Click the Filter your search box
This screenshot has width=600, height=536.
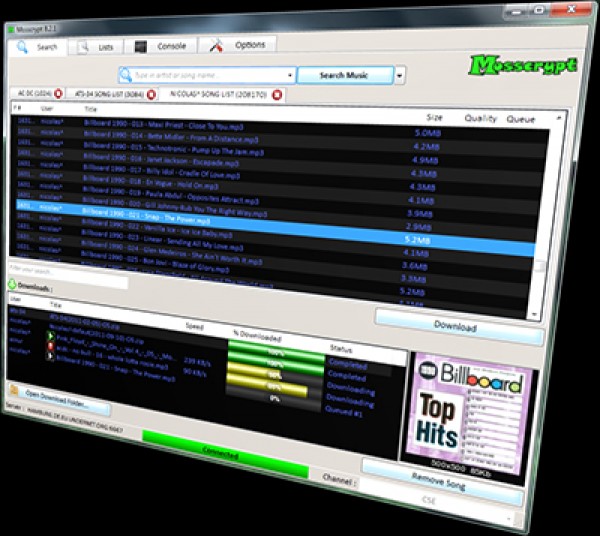(69, 274)
